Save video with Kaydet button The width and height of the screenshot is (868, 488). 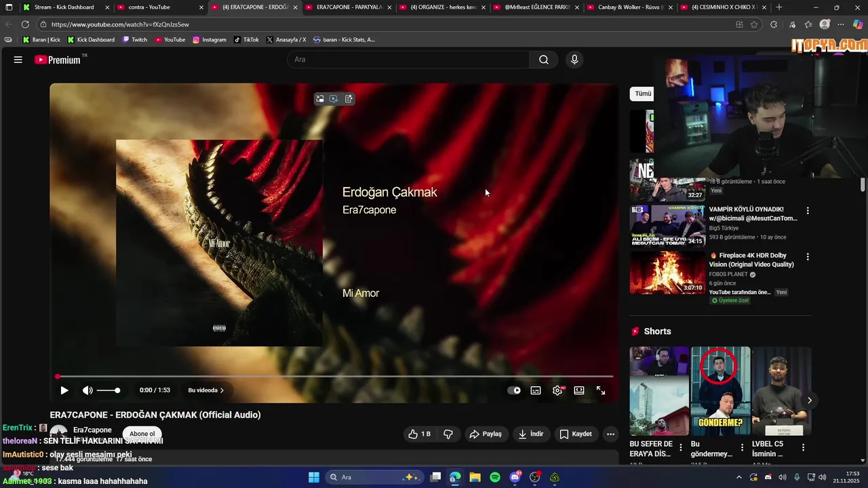click(576, 434)
